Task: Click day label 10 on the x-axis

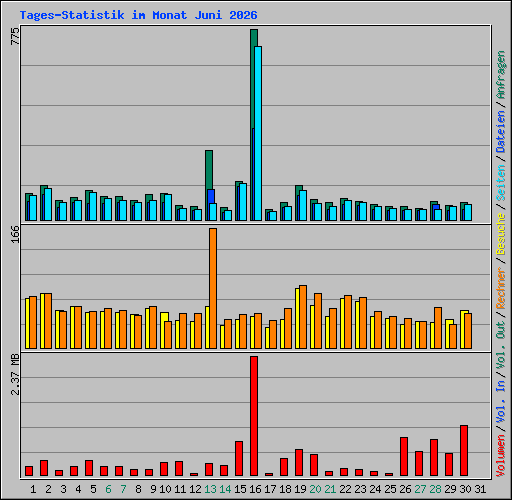Action: [x=165, y=489]
